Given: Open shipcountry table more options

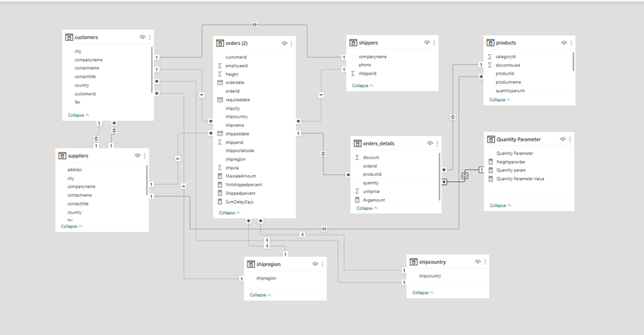Looking at the screenshot, I should coord(485,262).
